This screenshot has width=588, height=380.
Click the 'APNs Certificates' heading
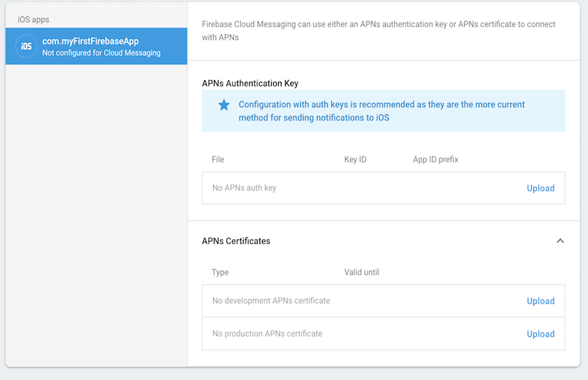click(x=236, y=241)
